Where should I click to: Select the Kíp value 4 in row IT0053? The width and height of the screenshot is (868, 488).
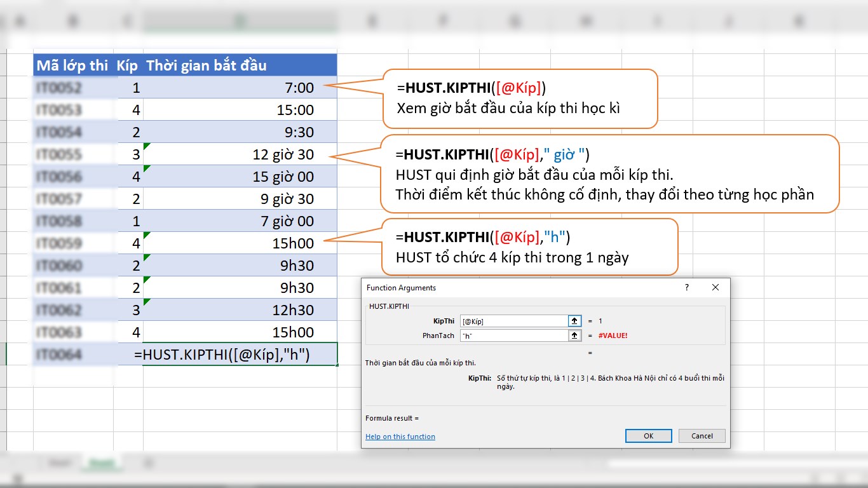[x=128, y=110]
